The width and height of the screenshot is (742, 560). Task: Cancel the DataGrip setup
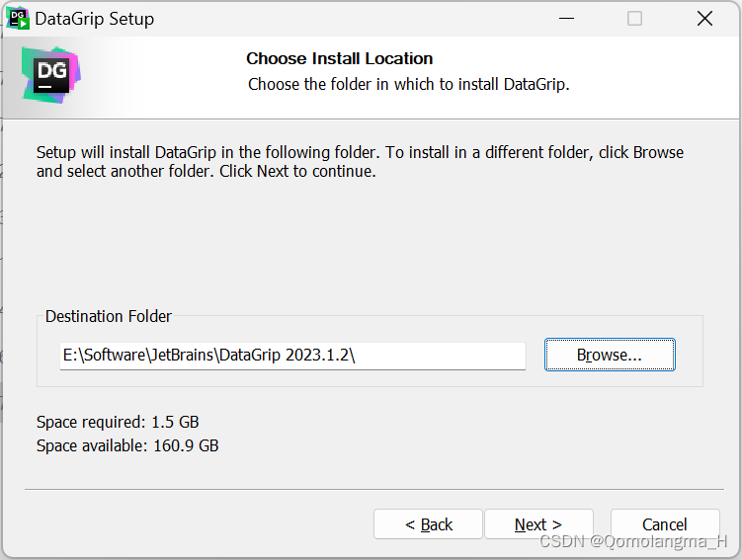(665, 524)
